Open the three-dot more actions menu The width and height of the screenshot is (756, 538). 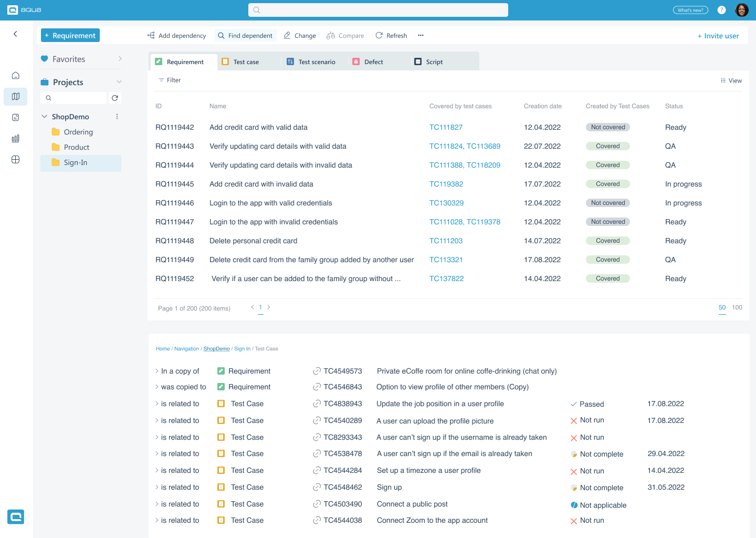click(x=420, y=35)
